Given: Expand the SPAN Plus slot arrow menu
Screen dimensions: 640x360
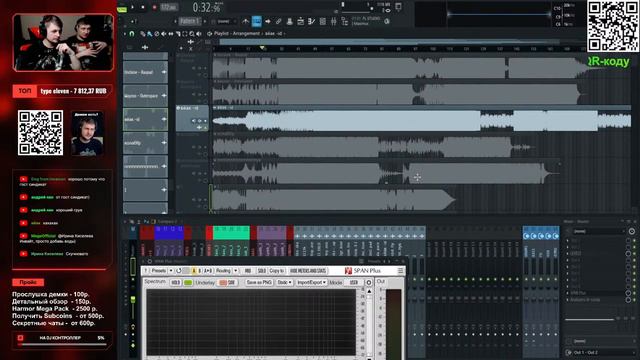Looking at the screenshot, I should [x=567, y=293].
